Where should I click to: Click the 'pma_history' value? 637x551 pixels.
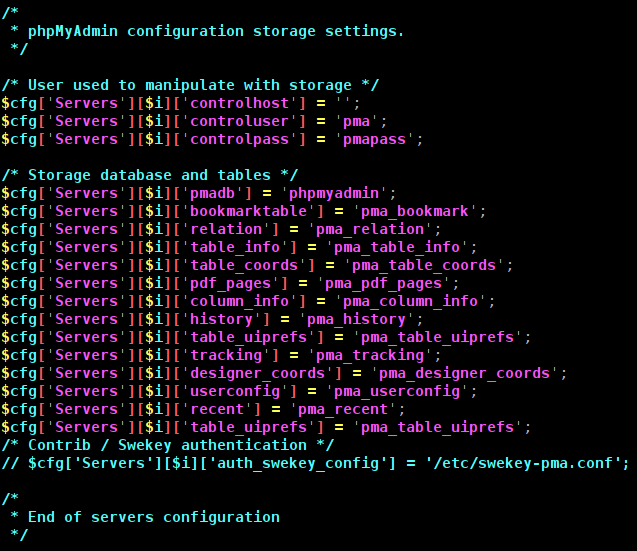[356, 319]
